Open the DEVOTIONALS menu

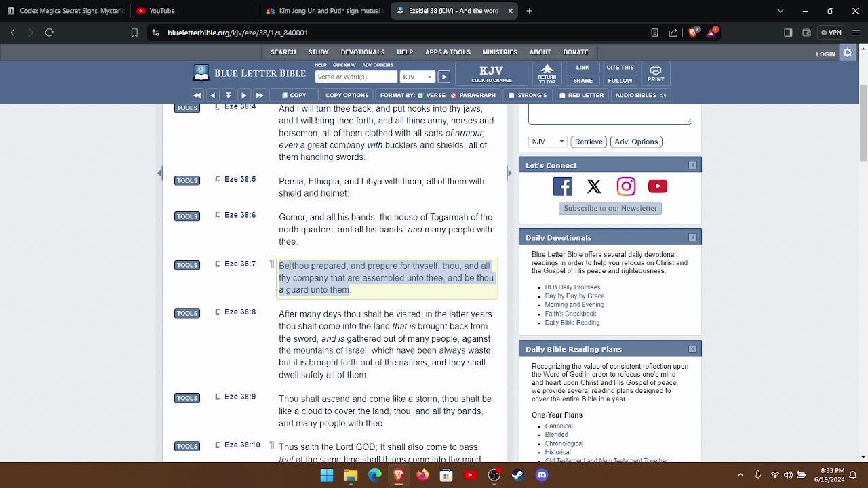point(363,52)
